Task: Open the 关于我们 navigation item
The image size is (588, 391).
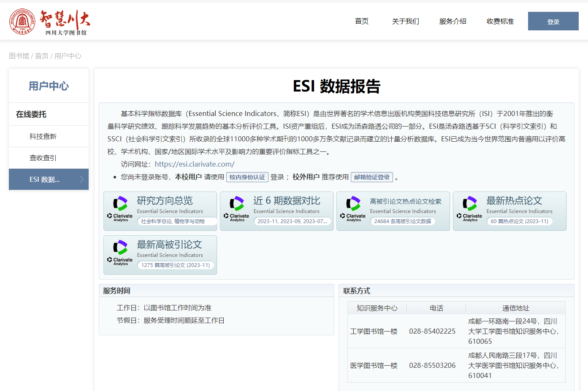Action: coord(405,21)
